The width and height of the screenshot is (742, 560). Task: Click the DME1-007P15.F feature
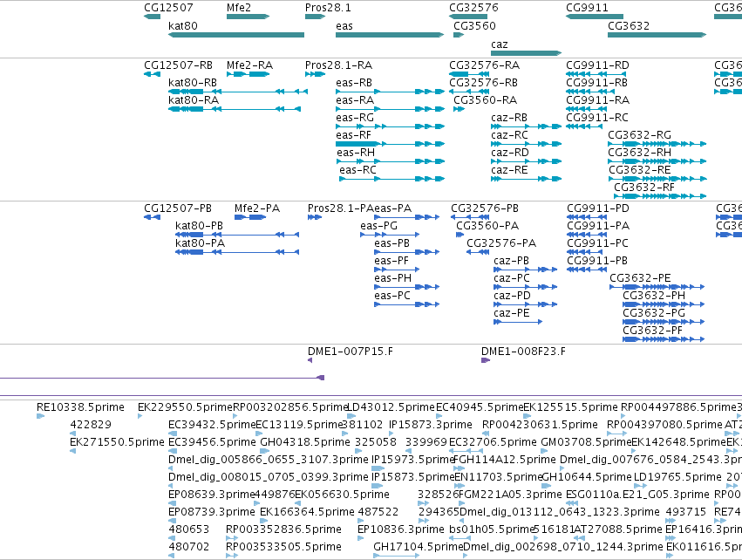(351, 352)
